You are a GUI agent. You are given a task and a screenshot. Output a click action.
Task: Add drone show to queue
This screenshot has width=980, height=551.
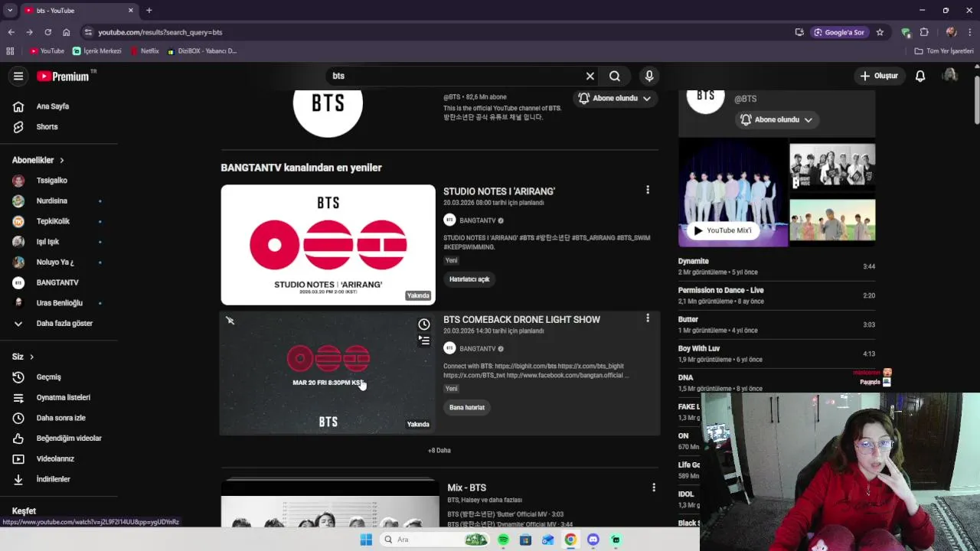point(424,341)
